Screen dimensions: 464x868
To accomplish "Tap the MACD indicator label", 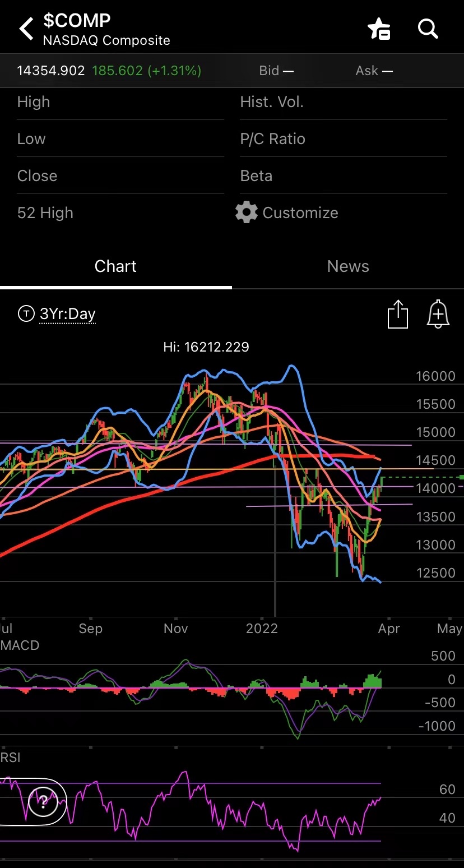I will [x=20, y=645].
